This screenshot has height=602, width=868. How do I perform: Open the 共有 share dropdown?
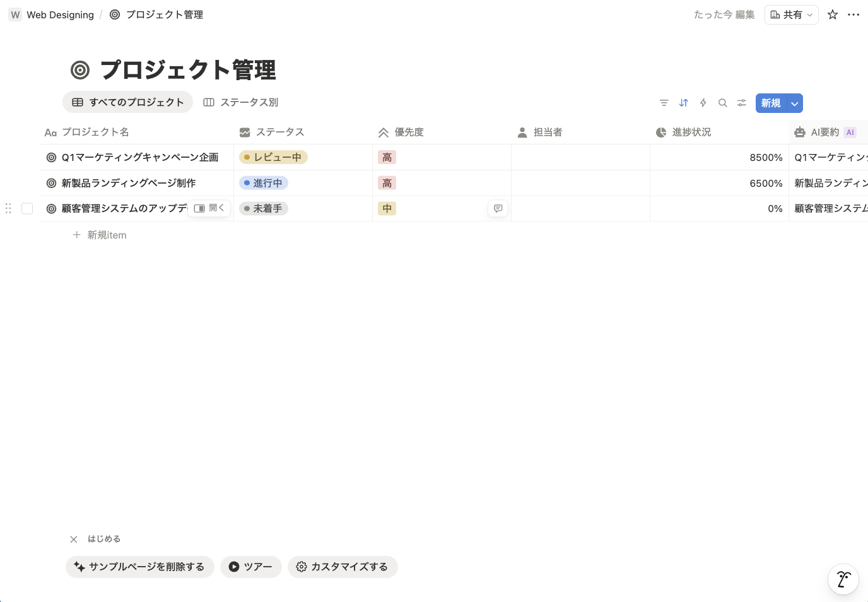[791, 15]
